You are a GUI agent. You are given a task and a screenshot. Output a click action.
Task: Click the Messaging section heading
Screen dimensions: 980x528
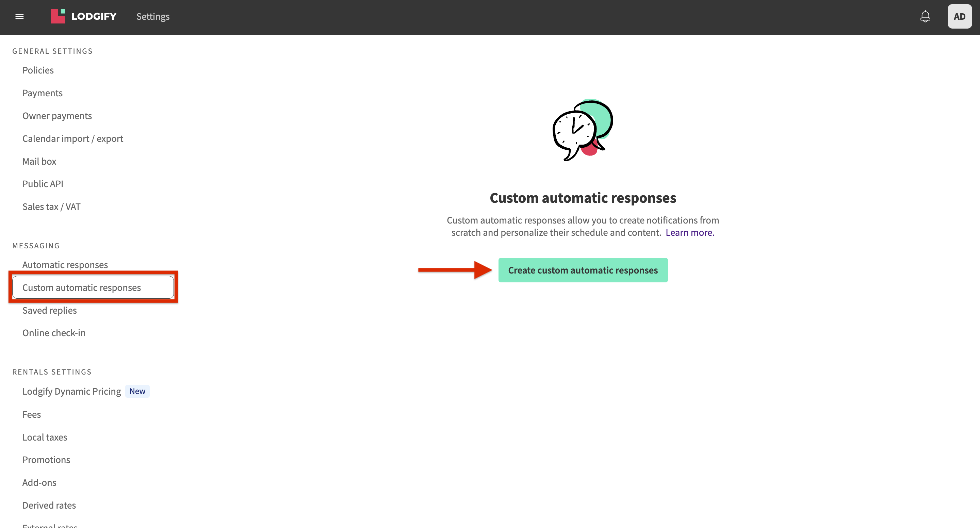(36, 245)
